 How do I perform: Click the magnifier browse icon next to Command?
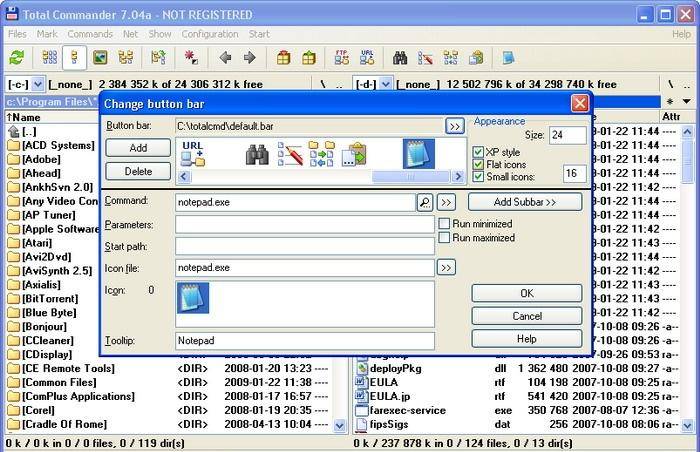pos(425,202)
